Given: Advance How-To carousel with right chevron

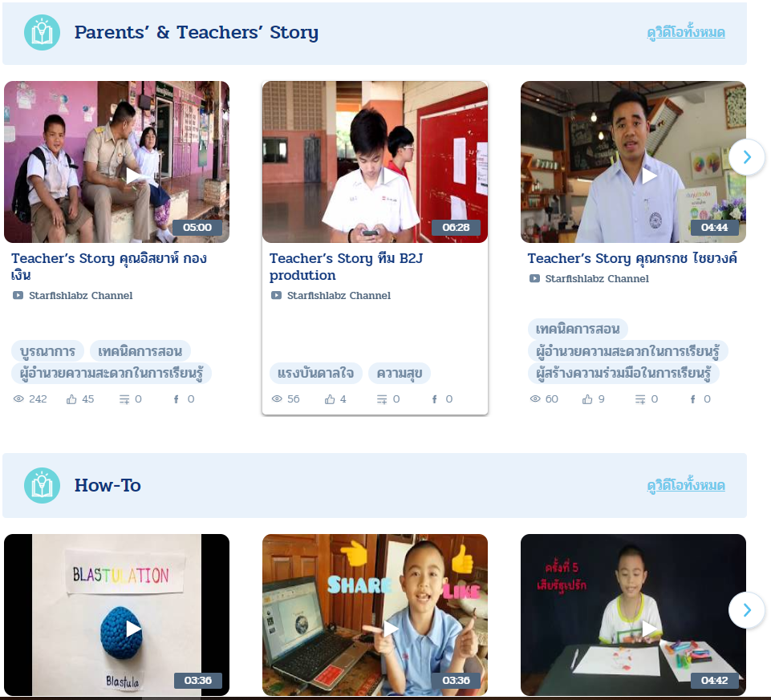Looking at the screenshot, I should tap(747, 610).
